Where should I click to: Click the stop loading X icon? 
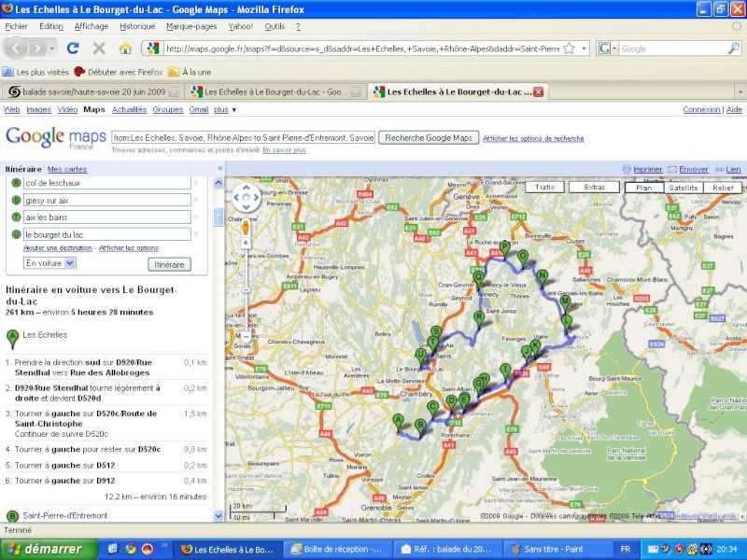tap(99, 49)
